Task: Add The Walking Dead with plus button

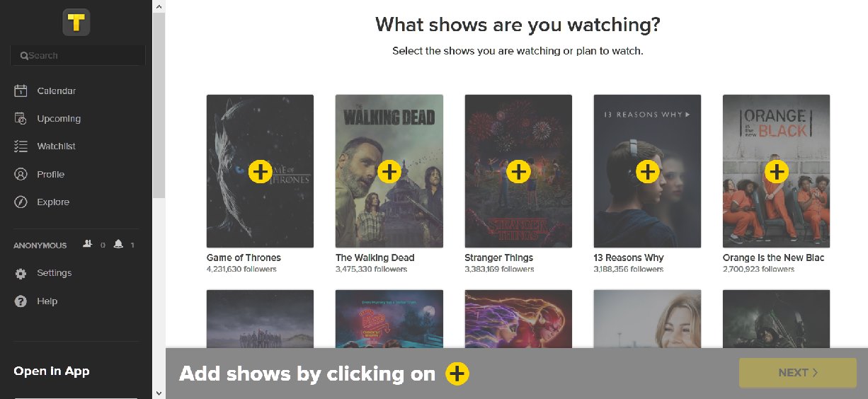Action: tap(389, 171)
